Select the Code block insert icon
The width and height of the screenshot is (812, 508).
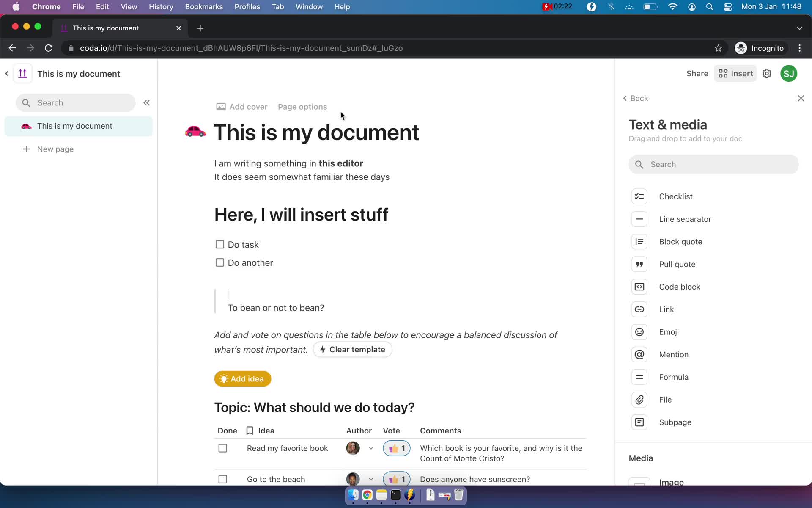[x=639, y=286]
